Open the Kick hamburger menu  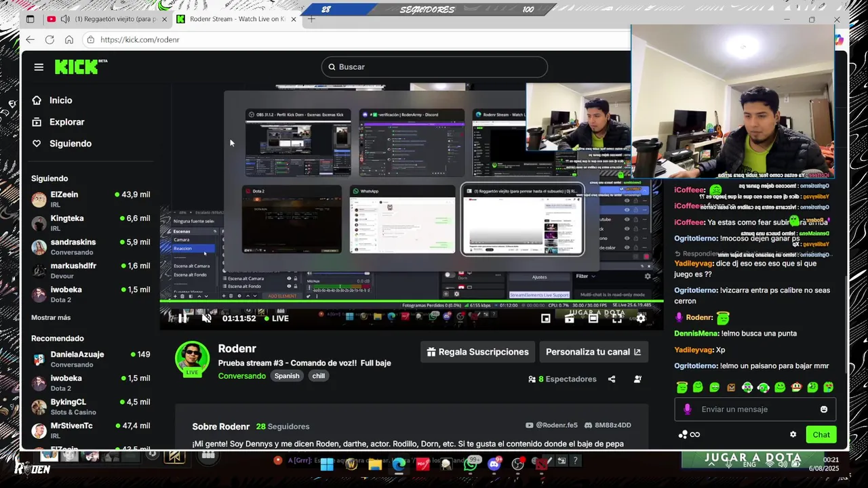coord(39,67)
